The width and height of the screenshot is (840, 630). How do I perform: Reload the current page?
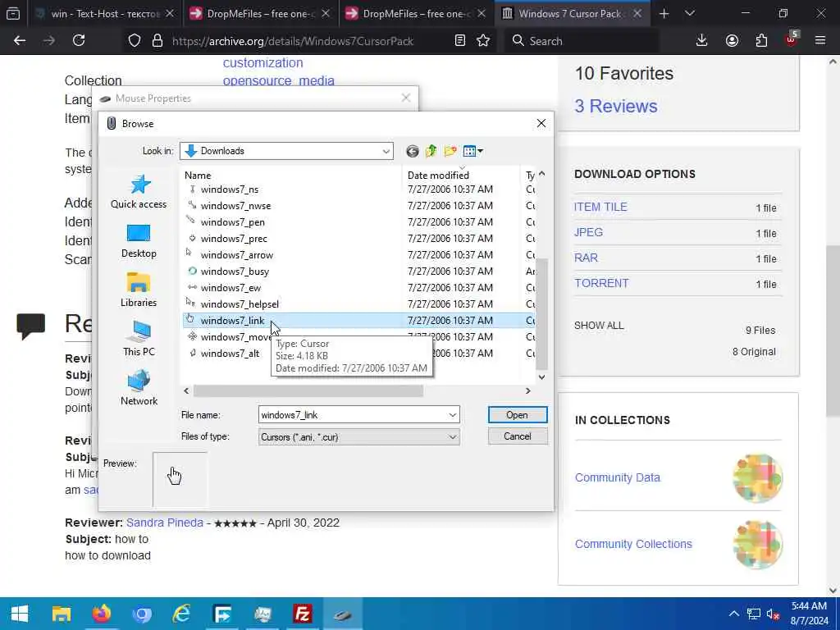pyautogui.click(x=79, y=41)
